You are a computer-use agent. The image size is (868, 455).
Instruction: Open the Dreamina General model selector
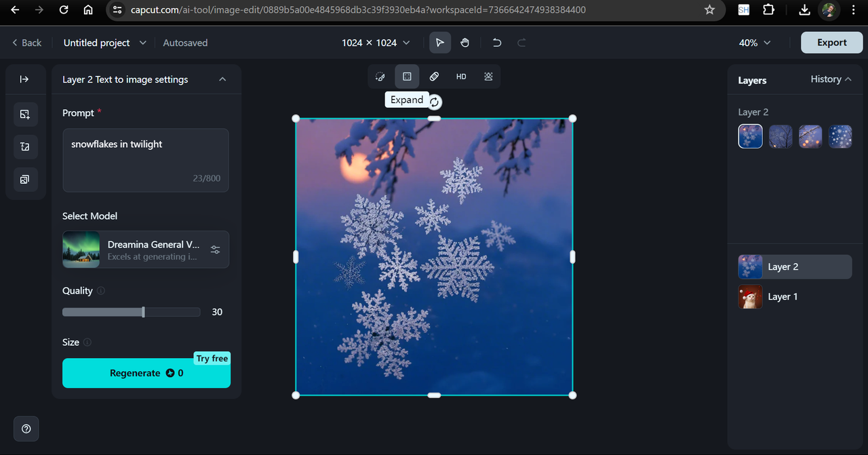[146, 250]
